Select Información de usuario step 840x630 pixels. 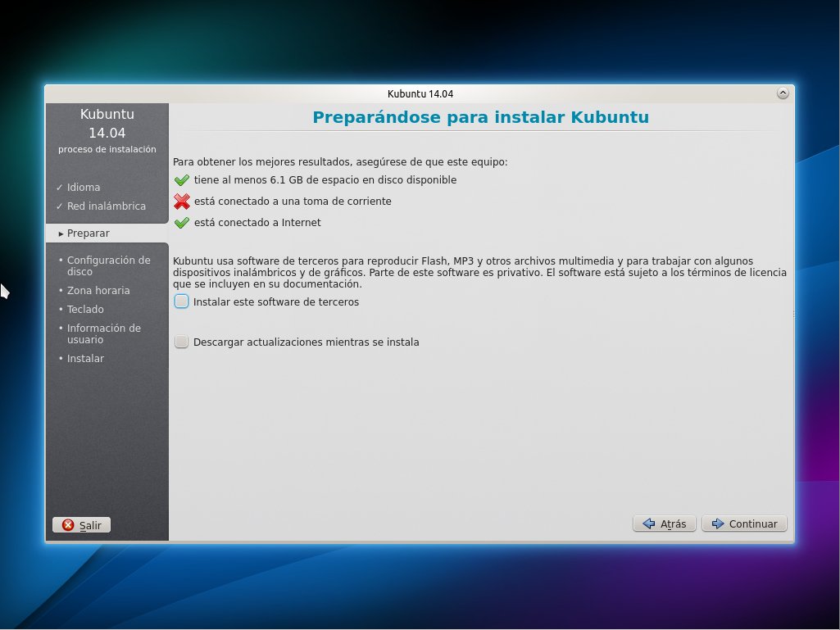[103, 333]
